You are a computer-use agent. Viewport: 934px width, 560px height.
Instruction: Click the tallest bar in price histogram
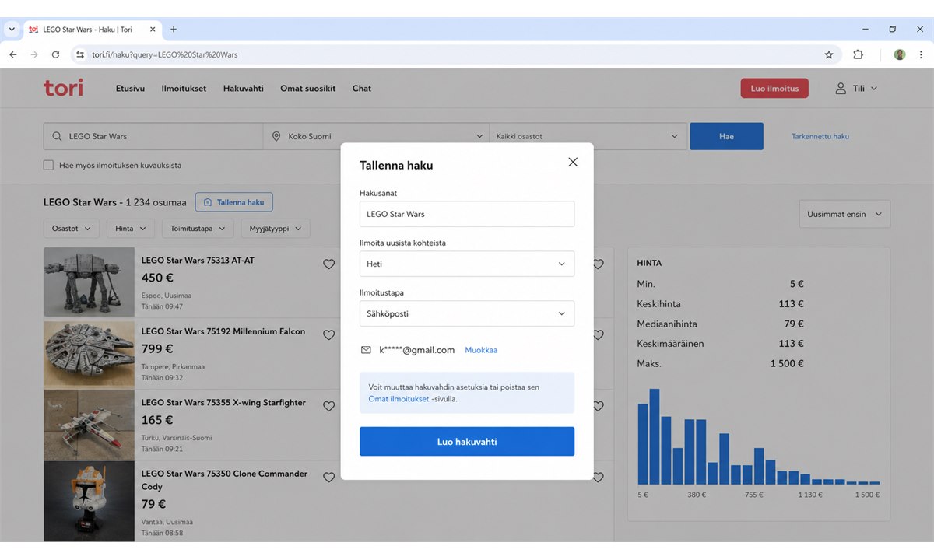[x=655, y=436]
